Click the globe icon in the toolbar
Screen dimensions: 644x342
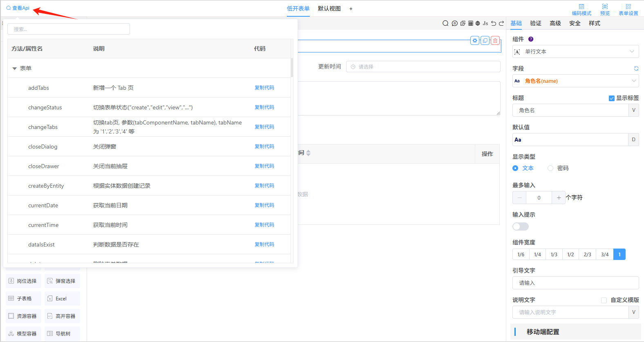tap(478, 23)
